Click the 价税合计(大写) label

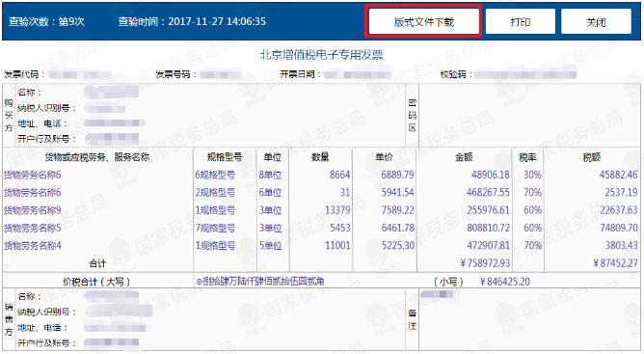[x=96, y=282]
